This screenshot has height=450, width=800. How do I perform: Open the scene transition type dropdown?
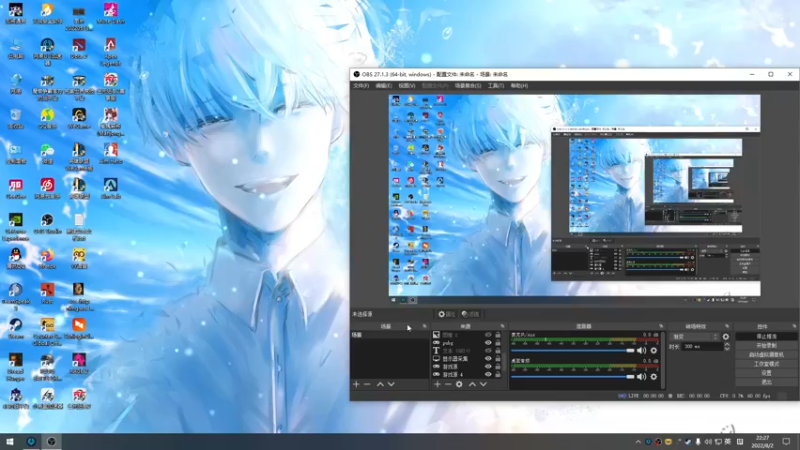tap(694, 337)
